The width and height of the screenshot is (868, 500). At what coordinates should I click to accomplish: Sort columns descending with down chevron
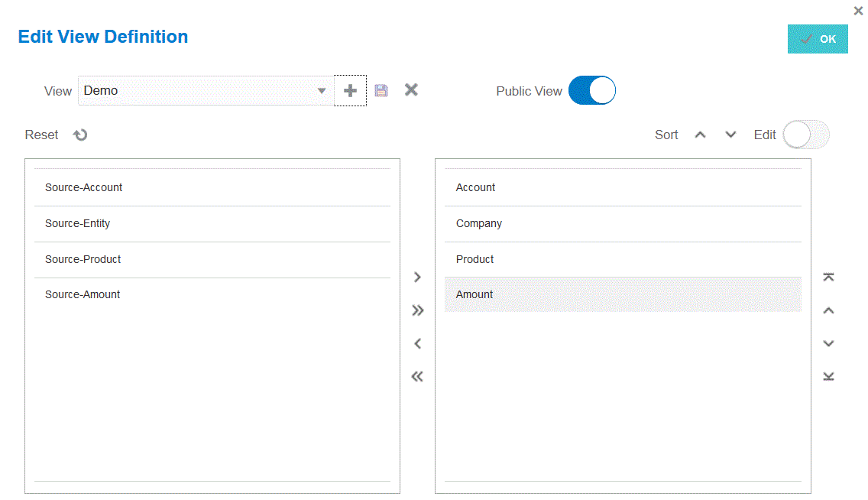point(730,135)
